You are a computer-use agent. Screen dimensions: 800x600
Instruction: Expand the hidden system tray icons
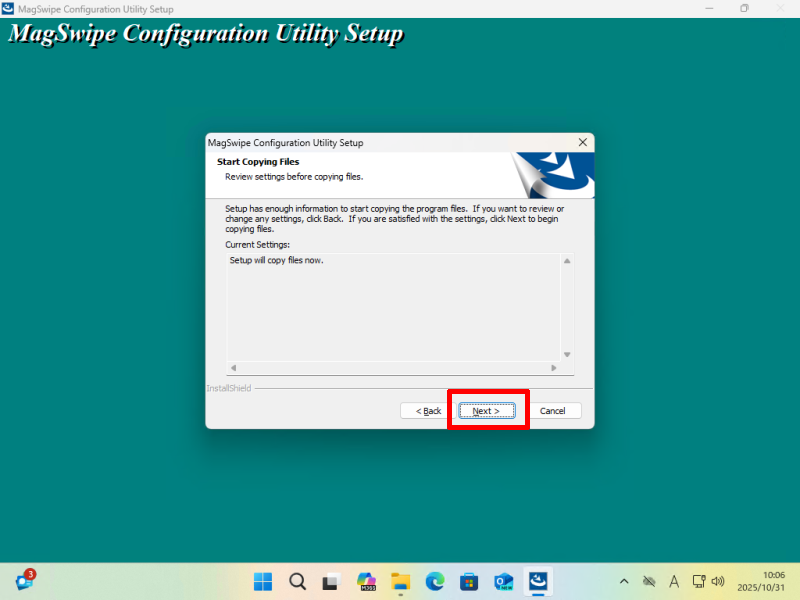click(x=624, y=581)
